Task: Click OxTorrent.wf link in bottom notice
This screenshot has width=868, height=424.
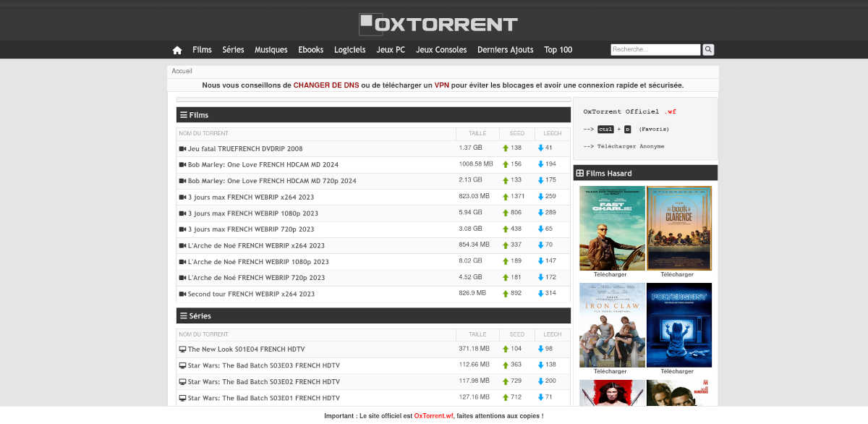Action: [x=434, y=416]
